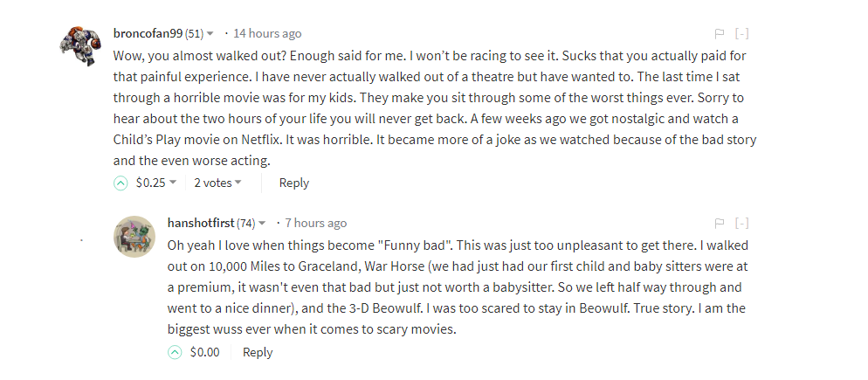868x380 pixels.
Task: Expand the 2 votes list
Action: click(x=238, y=183)
